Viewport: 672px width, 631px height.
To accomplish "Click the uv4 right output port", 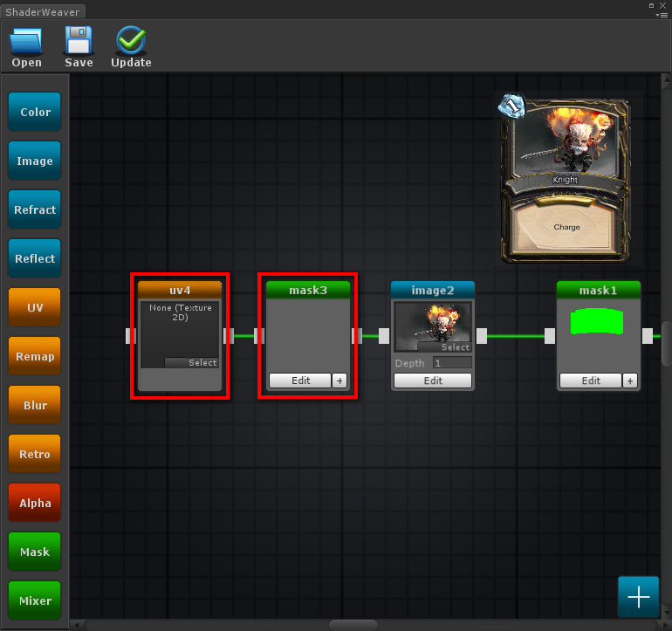I will coord(229,336).
